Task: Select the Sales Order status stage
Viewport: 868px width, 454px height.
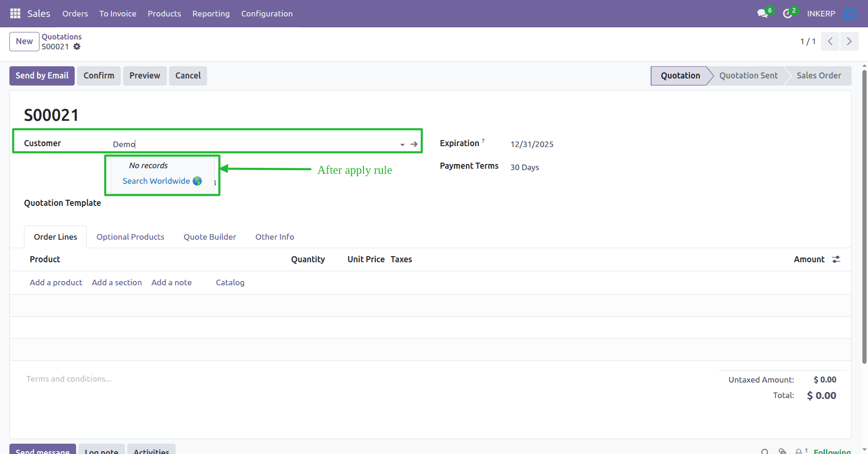Action: (x=819, y=76)
